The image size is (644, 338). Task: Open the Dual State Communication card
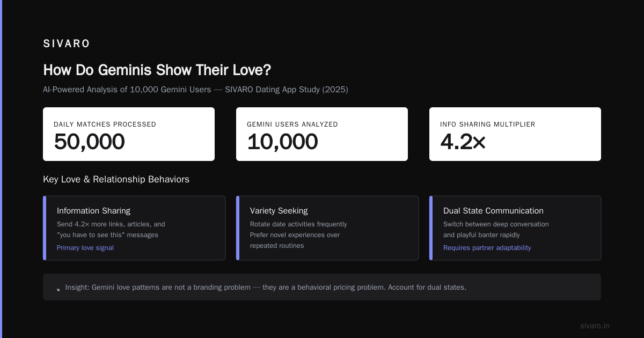[x=515, y=228]
